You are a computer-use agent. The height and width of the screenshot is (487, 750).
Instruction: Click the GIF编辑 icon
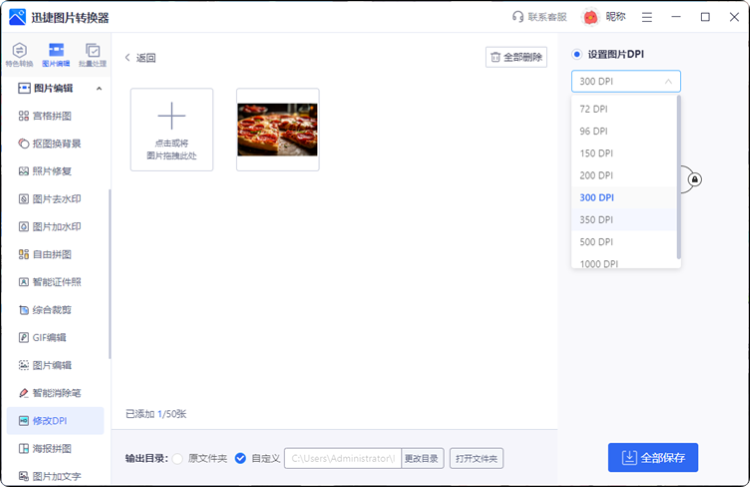click(x=23, y=338)
